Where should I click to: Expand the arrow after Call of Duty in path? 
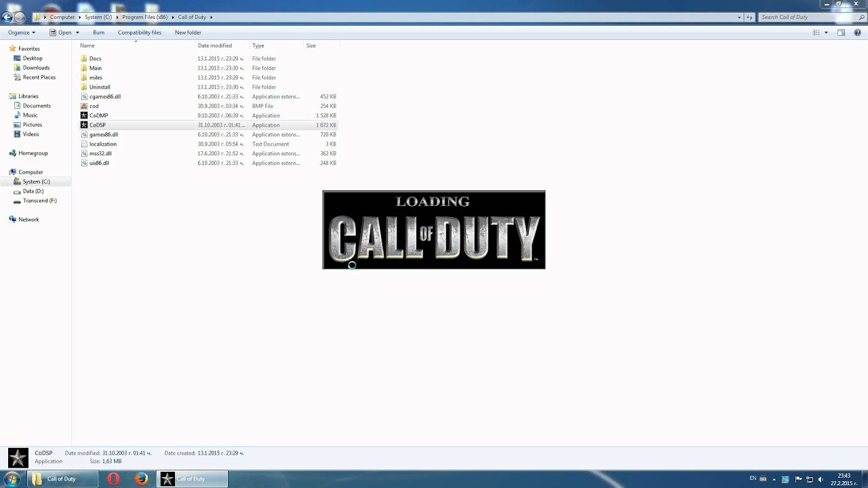(x=212, y=17)
